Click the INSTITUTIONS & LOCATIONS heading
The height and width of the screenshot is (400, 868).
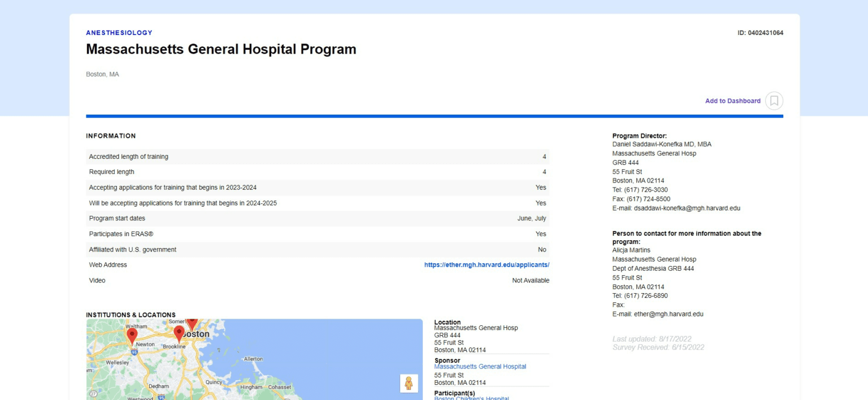coord(131,315)
